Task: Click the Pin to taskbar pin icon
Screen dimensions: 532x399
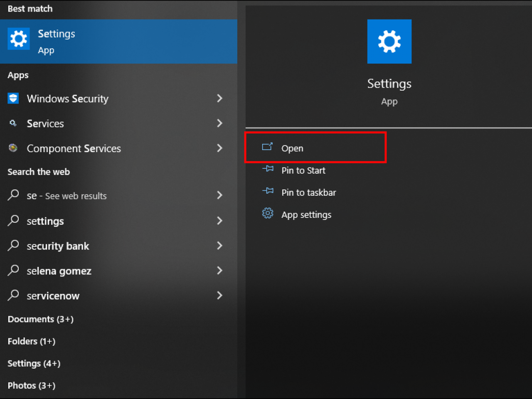Action: tap(268, 191)
